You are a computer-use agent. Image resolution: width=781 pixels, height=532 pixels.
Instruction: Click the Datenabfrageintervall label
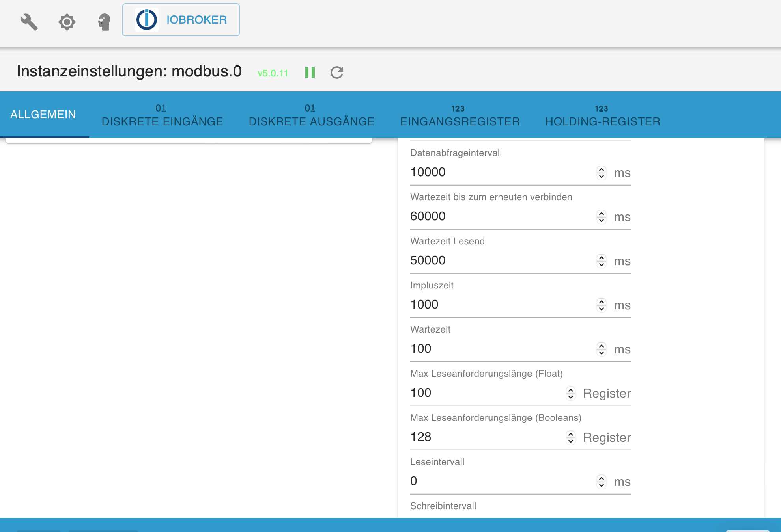coord(456,153)
